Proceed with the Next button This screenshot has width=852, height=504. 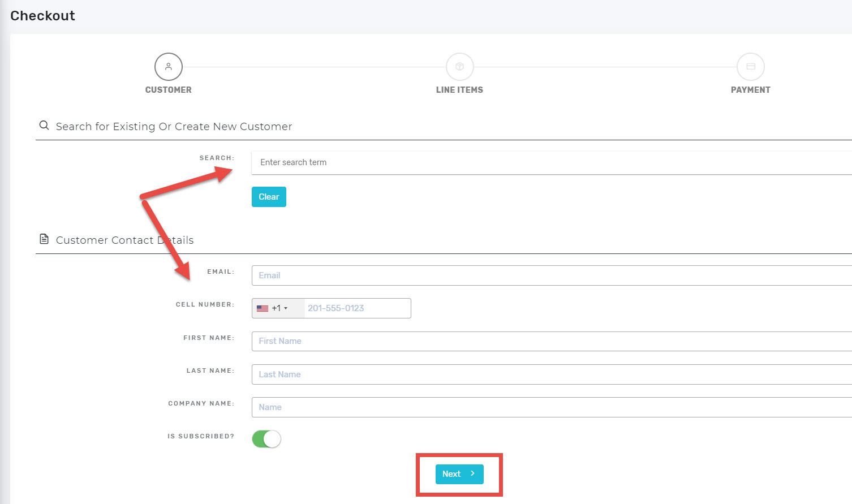(459, 474)
